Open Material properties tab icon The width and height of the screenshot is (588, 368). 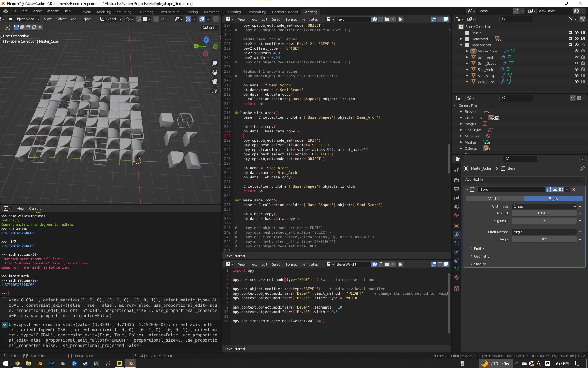click(457, 278)
